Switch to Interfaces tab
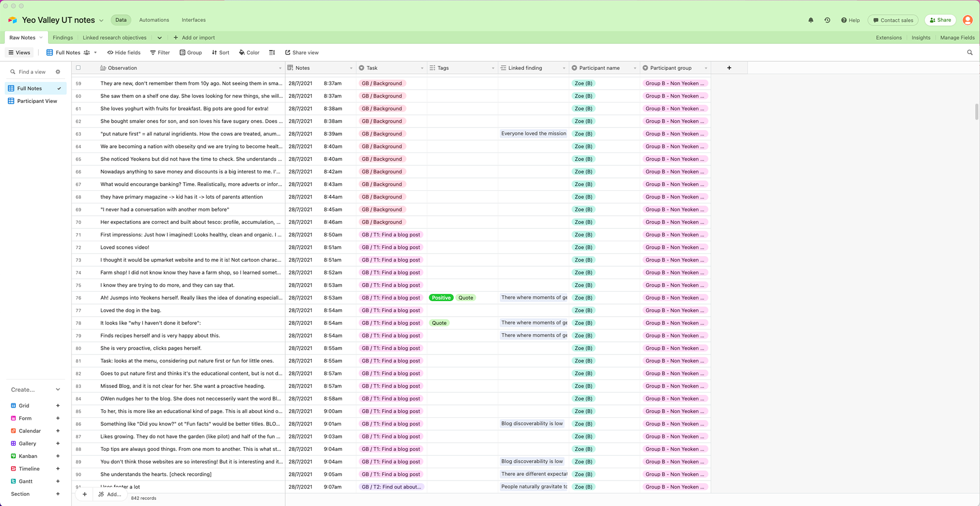980x506 pixels. click(193, 20)
